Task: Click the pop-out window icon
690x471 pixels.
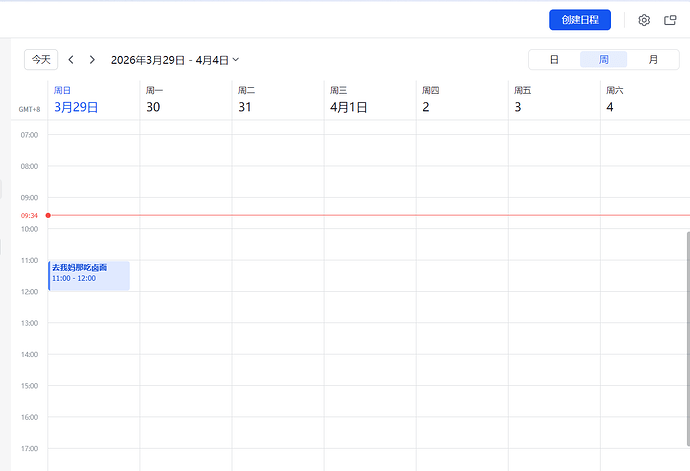Action: point(670,20)
